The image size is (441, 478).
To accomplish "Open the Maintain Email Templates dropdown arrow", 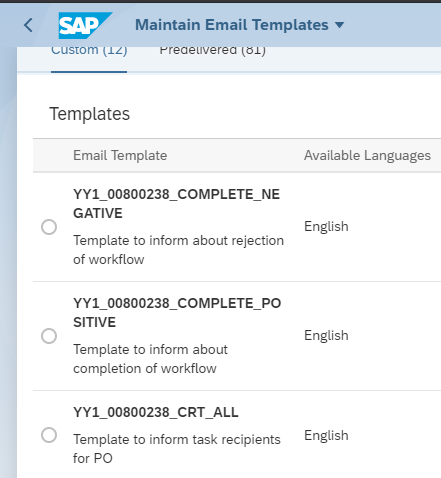I will [339, 25].
